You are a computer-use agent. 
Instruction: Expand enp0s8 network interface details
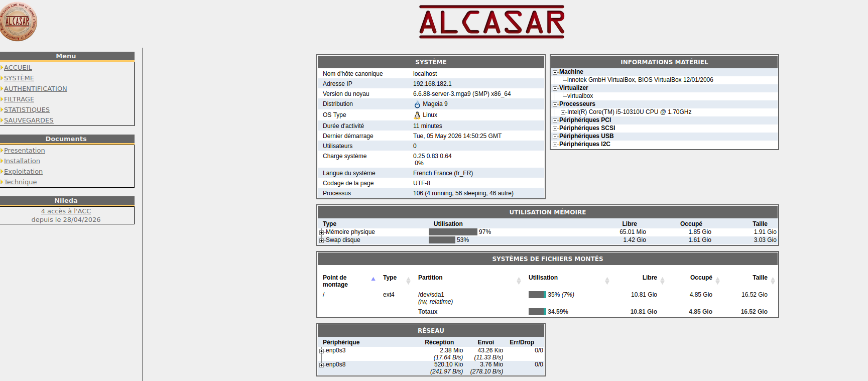tap(322, 365)
